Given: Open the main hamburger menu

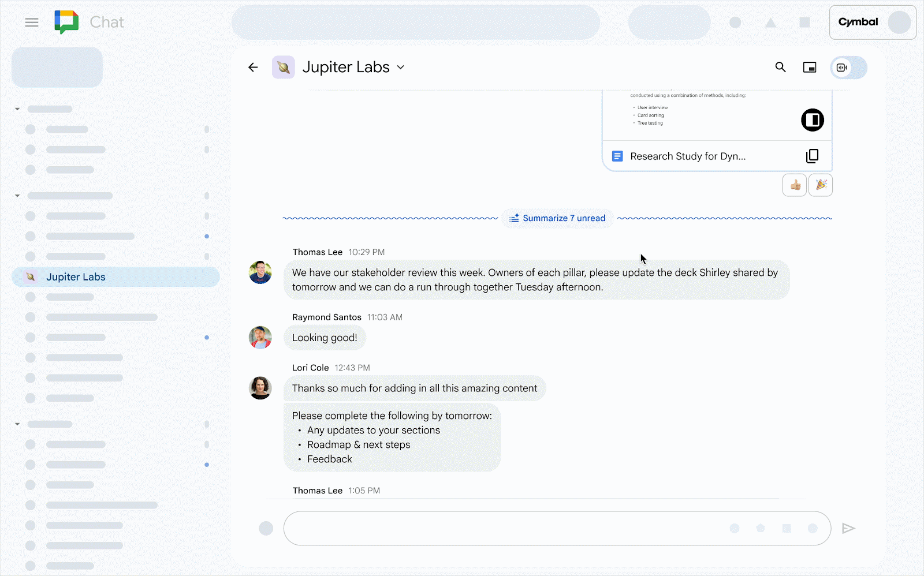Looking at the screenshot, I should click(x=32, y=23).
